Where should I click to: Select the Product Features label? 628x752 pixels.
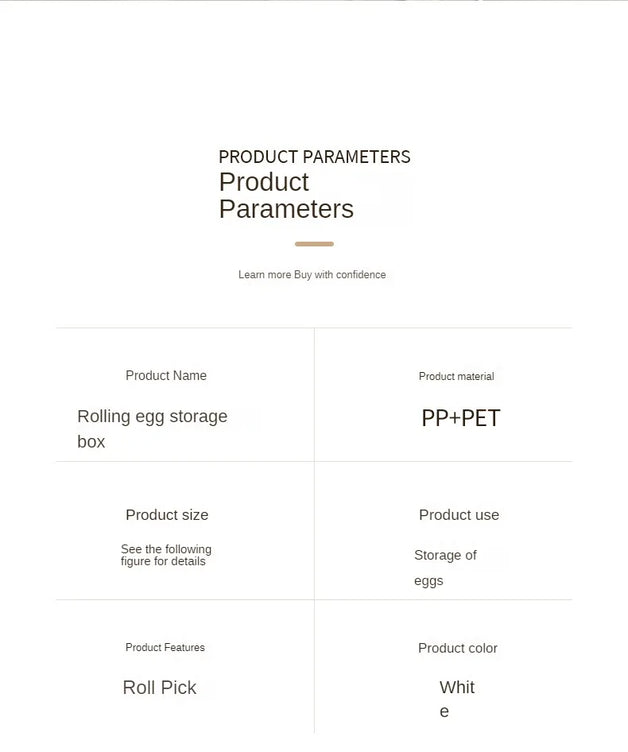[x=165, y=647]
